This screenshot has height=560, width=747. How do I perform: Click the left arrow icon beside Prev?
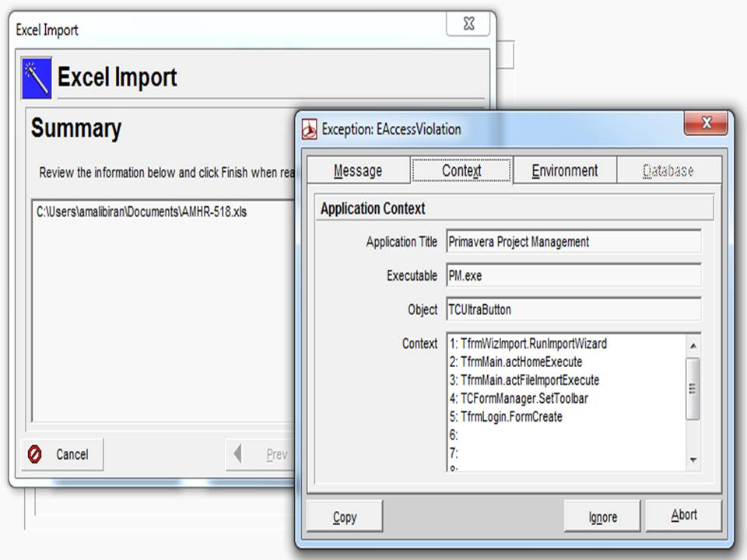238,453
